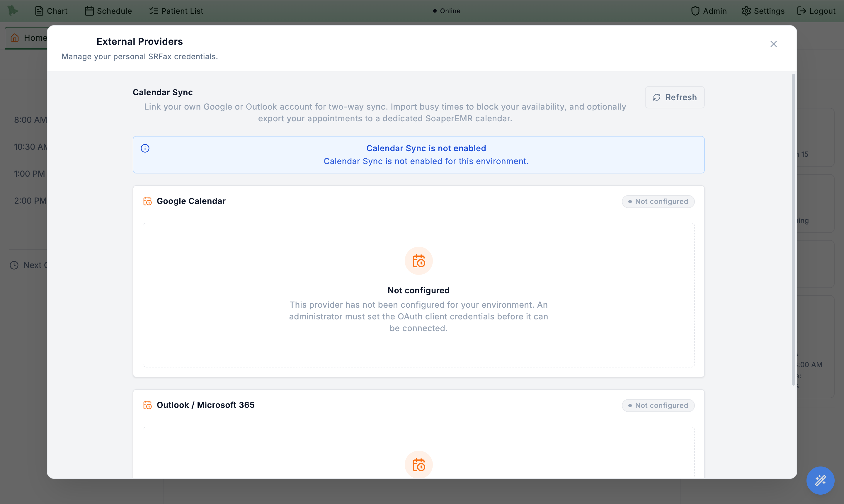Click the Outlook / Microsoft 365 header icon
This screenshot has height=504, width=844.
(x=147, y=405)
